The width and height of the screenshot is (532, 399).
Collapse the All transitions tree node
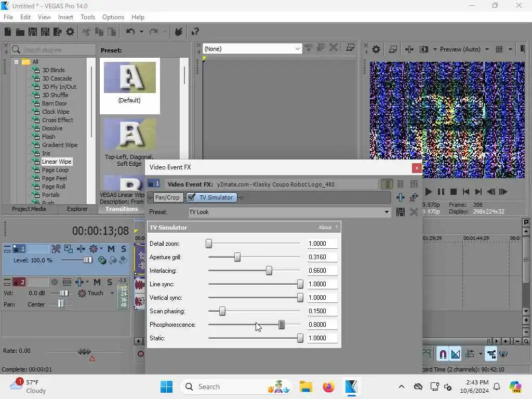[x=16, y=62]
